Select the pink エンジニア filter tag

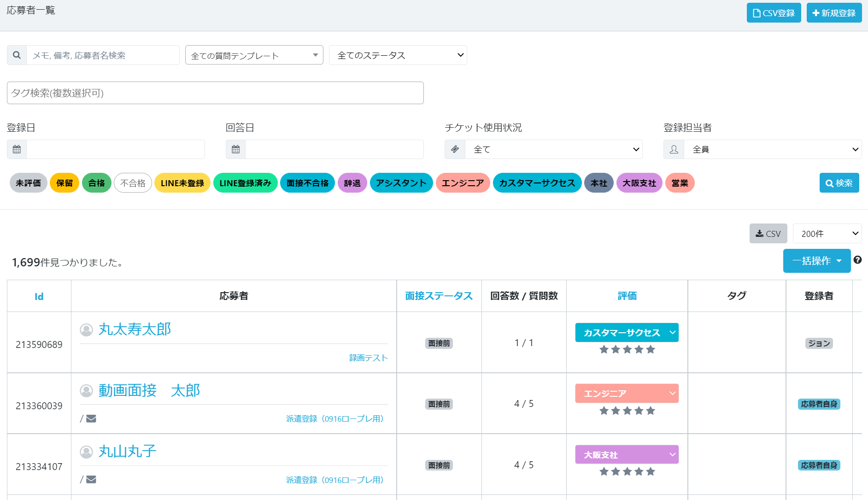pyautogui.click(x=463, y=183)
